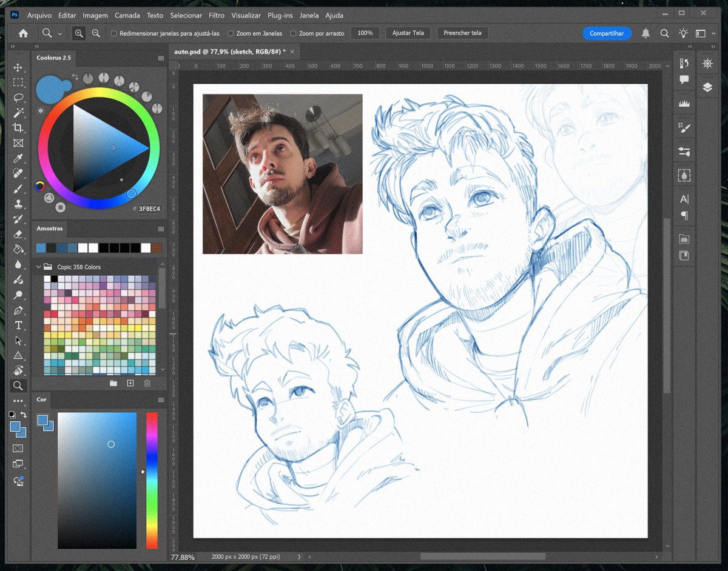Select the Eraser tool
This screenshot has height=571, width=728.
coord(18,234)
